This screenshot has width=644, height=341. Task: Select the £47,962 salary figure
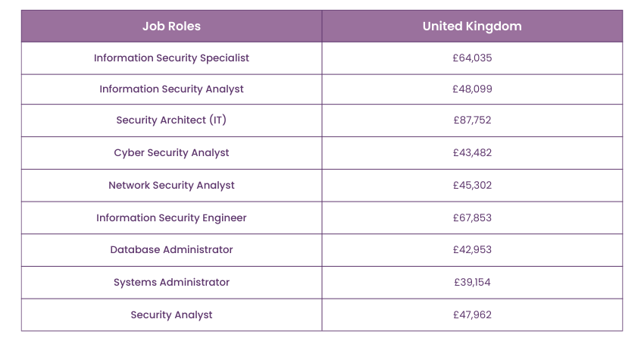tap(472, 315)
